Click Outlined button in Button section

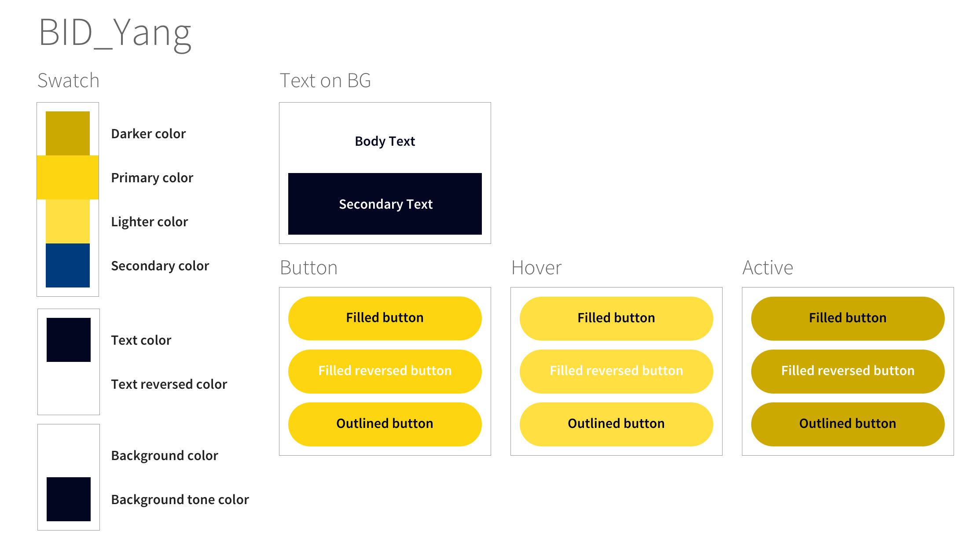(x=385, y=424)
